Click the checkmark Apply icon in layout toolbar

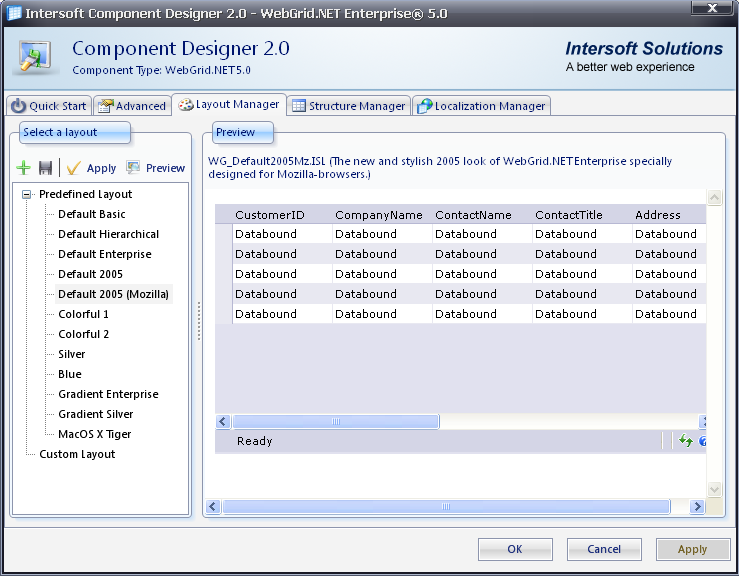click(74, 168)
